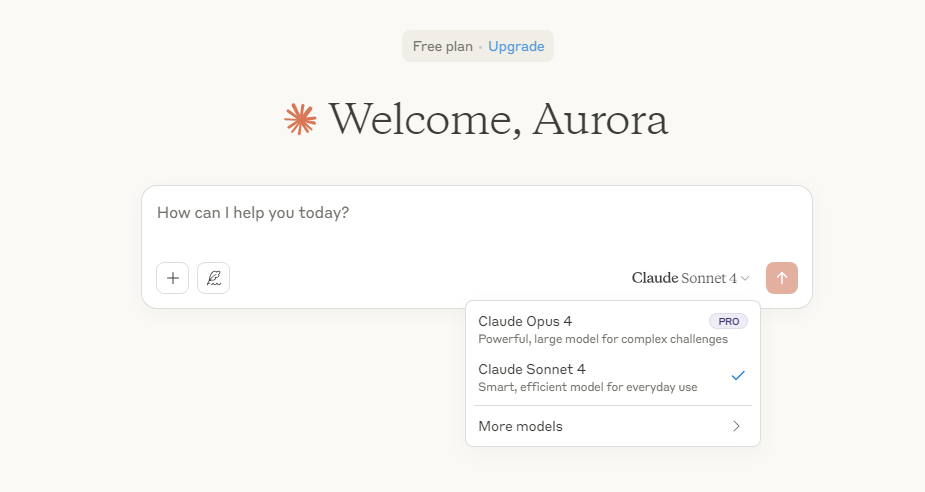Click the right chevron beside More models
Viewport: 925px width, 492px height.
point(736,426)
